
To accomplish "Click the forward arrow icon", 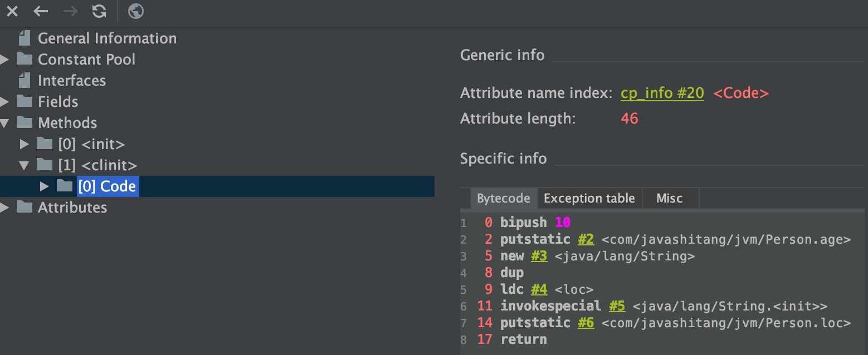I will click(x=70, y=11).
